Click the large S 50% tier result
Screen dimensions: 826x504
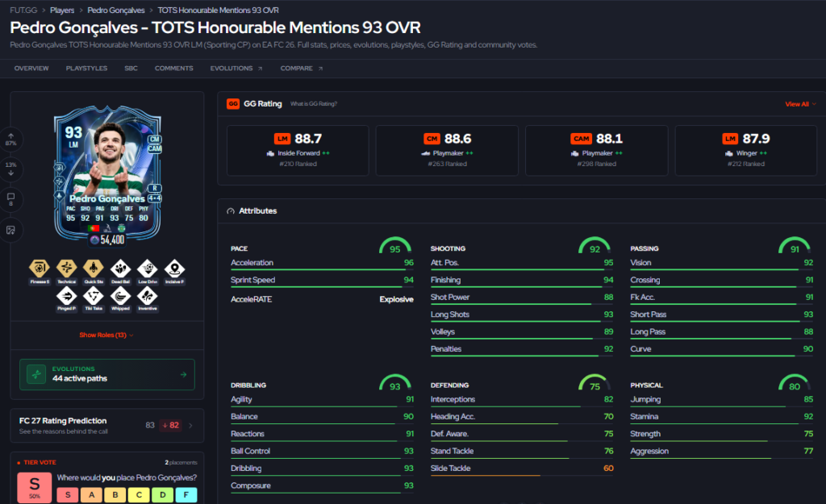34,487
